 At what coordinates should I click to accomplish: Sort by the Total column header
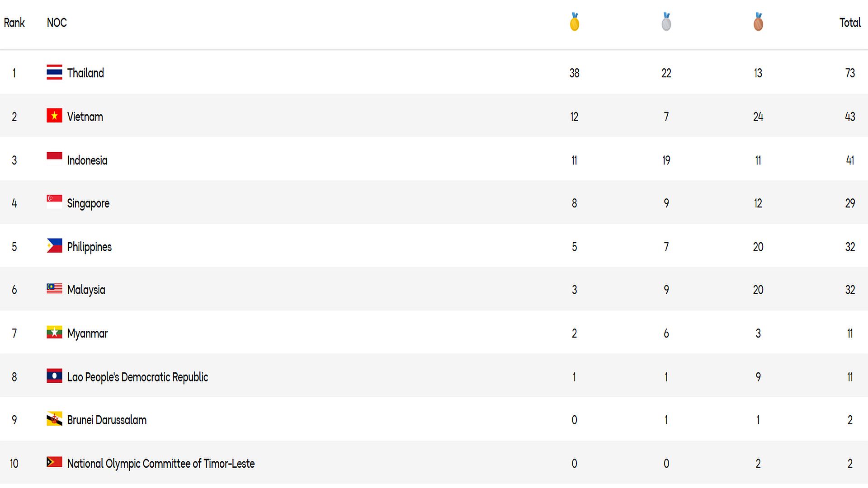[849, 23]
